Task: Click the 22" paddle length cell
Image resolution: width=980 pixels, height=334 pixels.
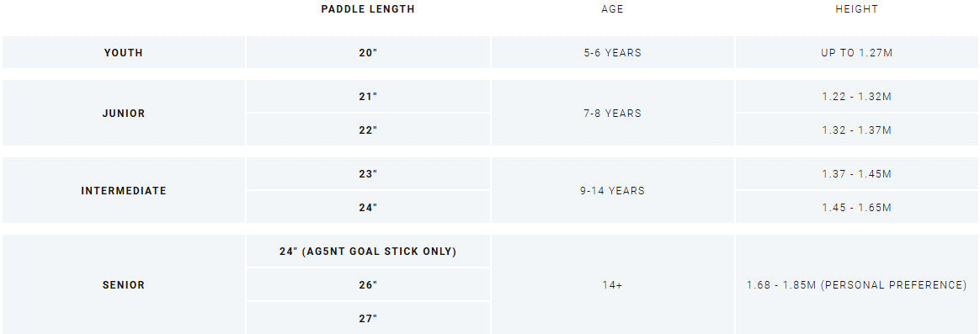Action: 368,130
